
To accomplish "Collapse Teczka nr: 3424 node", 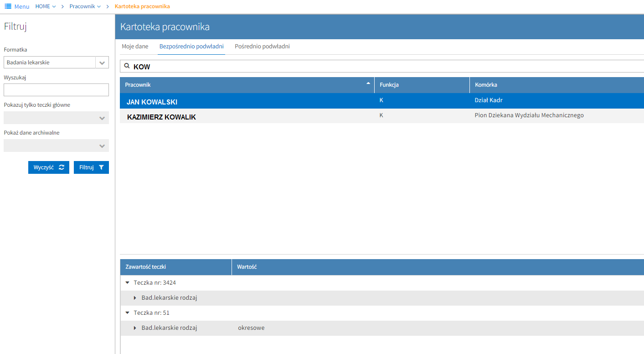I will (127, 283).
